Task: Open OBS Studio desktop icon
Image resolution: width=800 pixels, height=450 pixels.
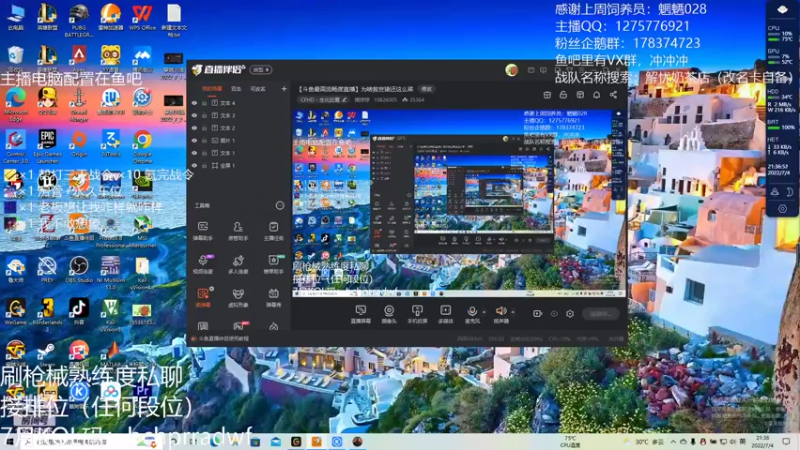Action: [79, 270]
